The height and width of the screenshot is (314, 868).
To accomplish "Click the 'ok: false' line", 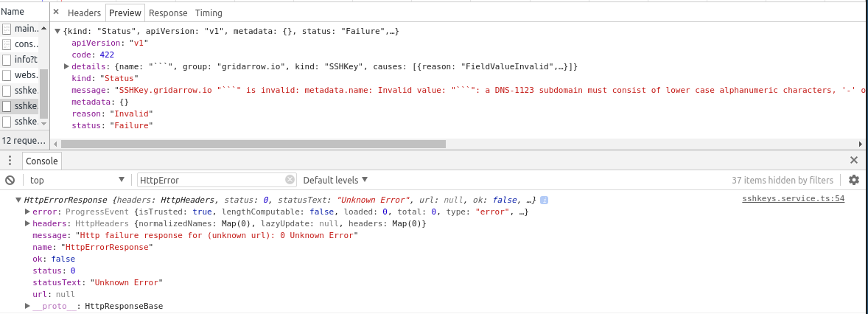I will (54, 259).
